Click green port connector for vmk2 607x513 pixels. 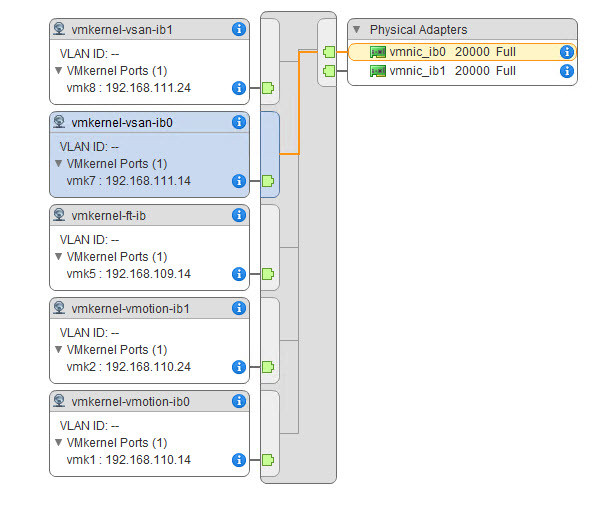267,367
